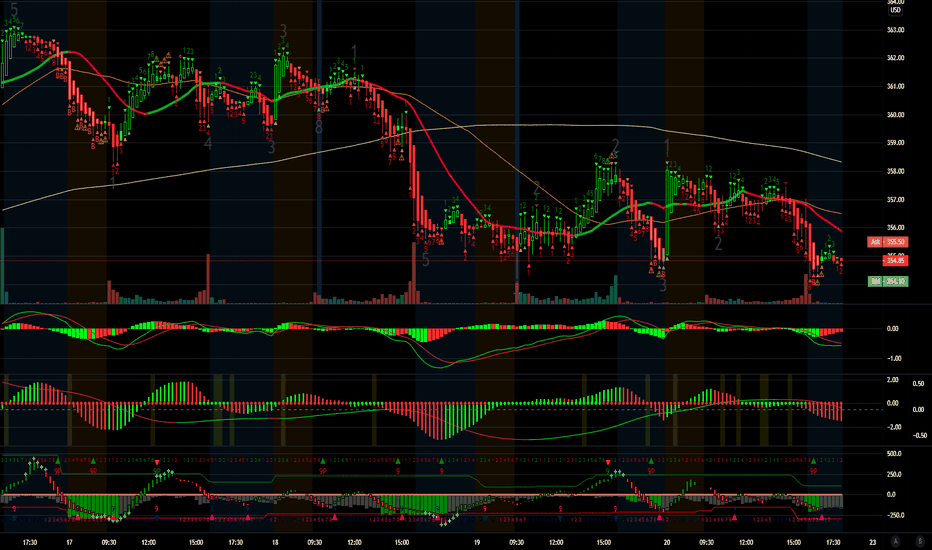Click date label 20 on time axis

[667, 542]
